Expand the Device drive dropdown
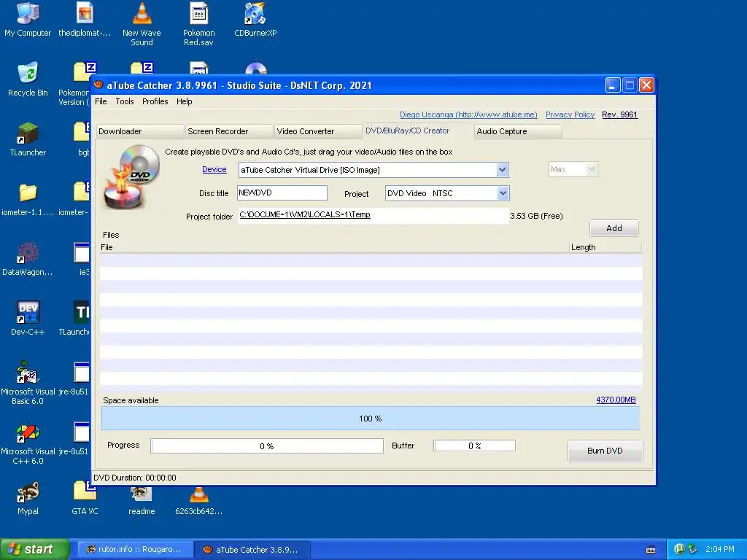The width and height of the screenshot is (747, 560). (502, 170)
